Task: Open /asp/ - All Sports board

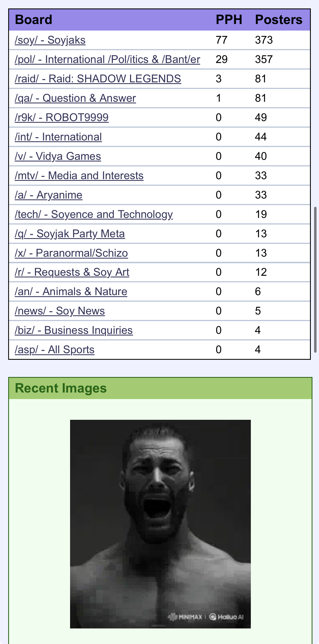Action: pos(55,350)
